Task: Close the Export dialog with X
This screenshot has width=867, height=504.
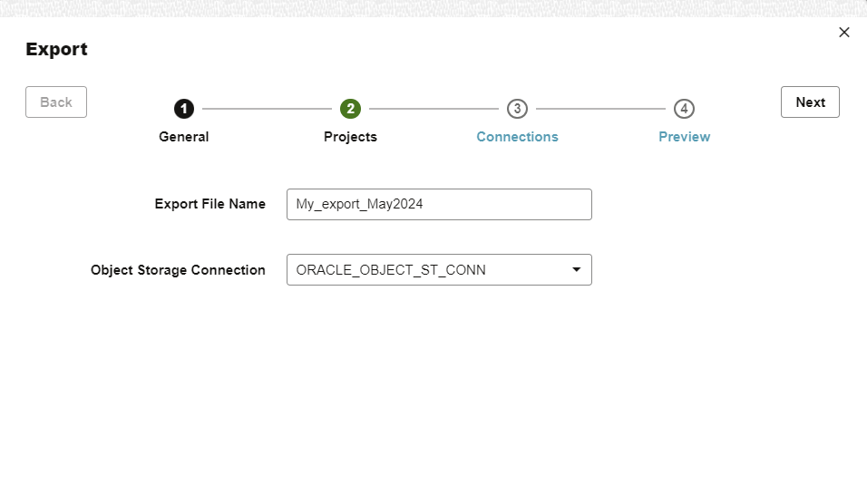Action: point(844,33)
